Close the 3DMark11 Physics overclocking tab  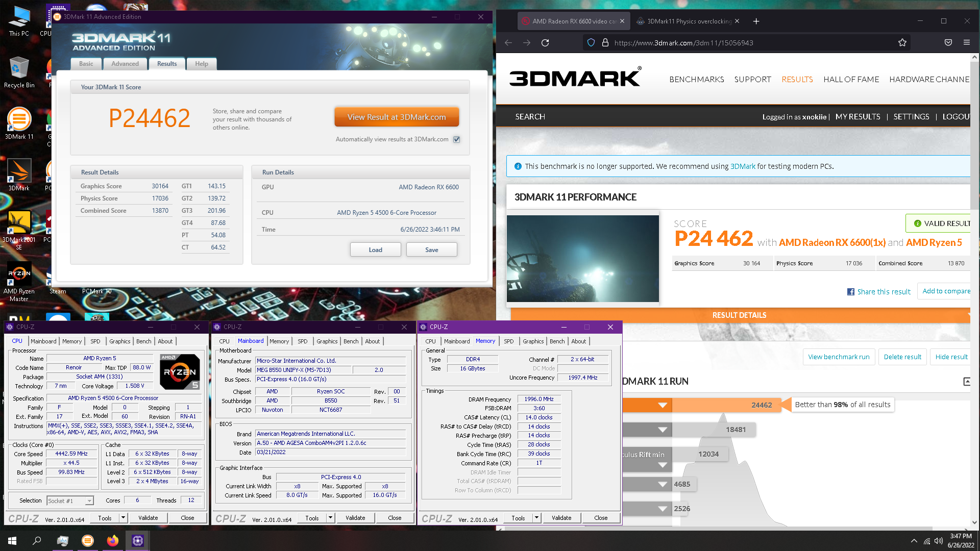(x=737, y=21)
